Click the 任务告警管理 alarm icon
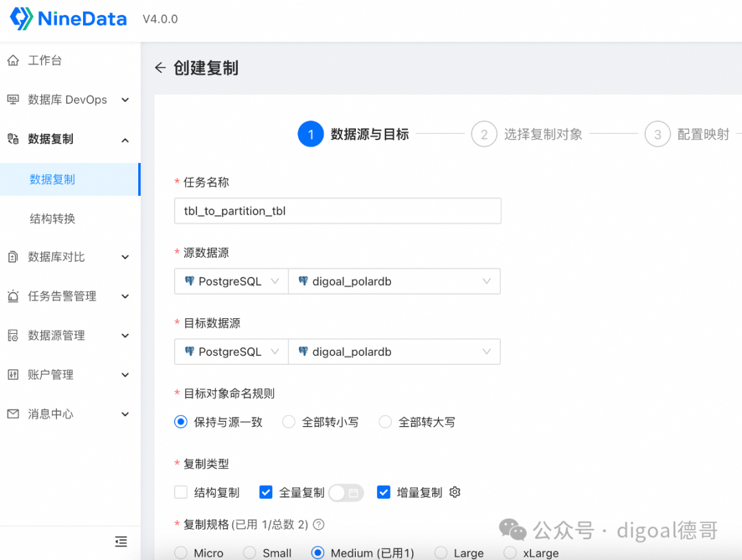 click(13, 296)
